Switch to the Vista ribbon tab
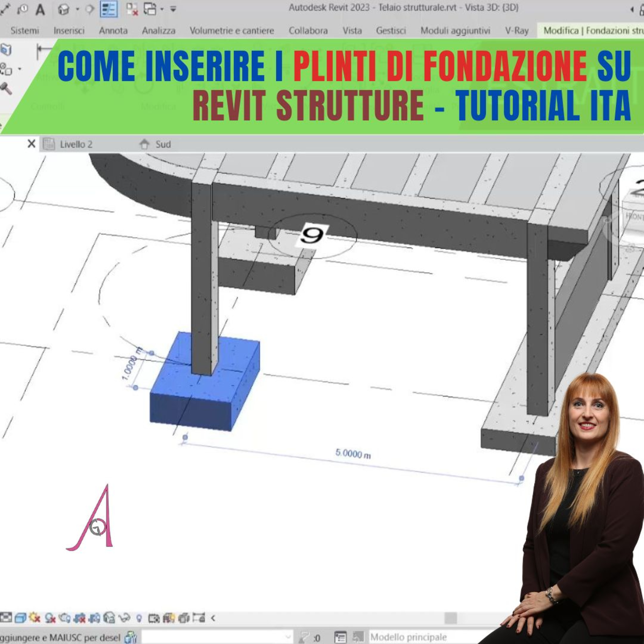 (352, 31)
